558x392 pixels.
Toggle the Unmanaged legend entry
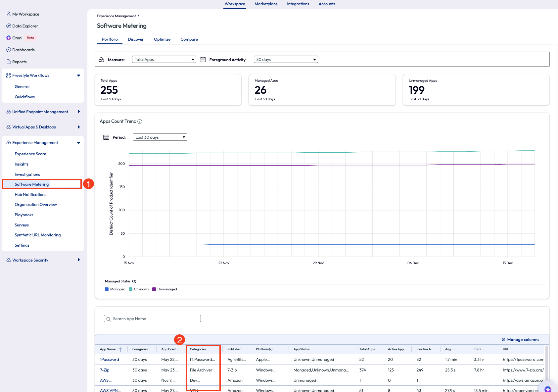154,289
